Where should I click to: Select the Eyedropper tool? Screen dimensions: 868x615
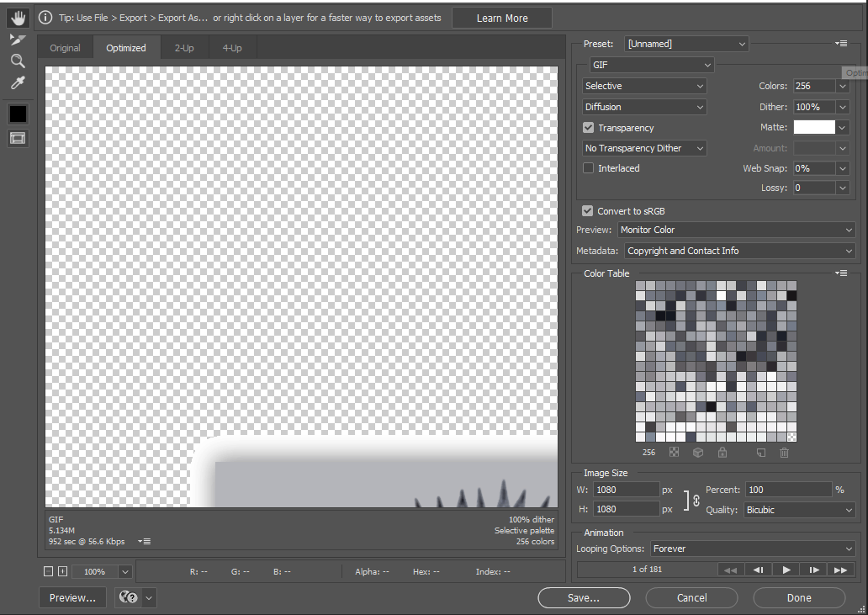pyautogui.click(x=18, y=82)
